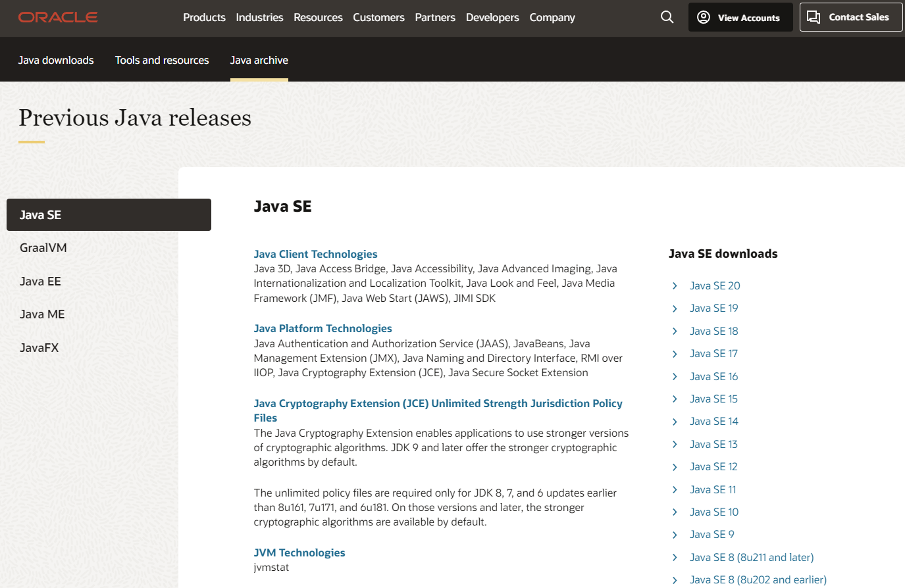
Task: Open the Products menu
Action: [204, 17]
